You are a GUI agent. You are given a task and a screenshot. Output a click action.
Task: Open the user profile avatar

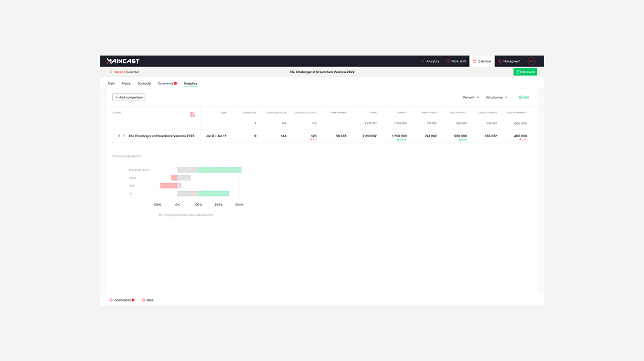tap(531, 61)
